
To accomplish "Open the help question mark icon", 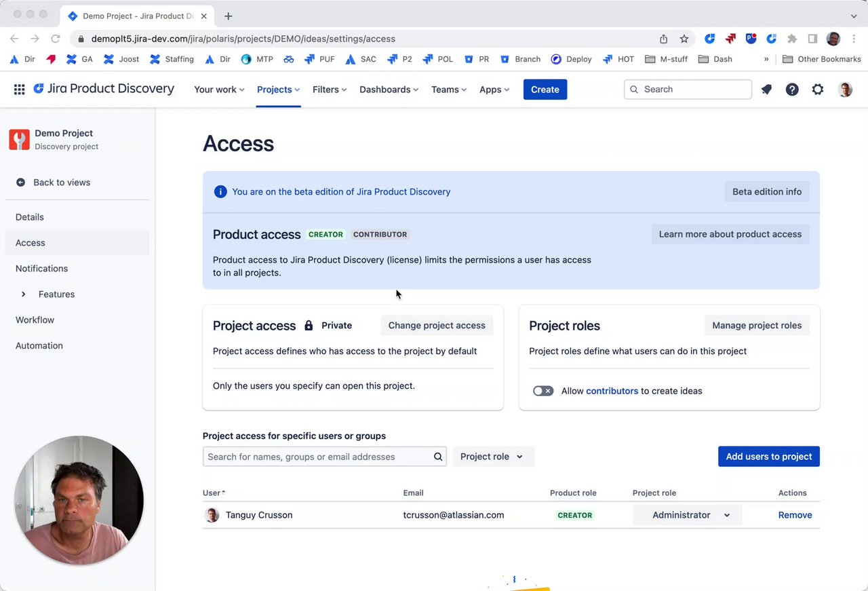I will pyautogui.click(x=792, y=90).
